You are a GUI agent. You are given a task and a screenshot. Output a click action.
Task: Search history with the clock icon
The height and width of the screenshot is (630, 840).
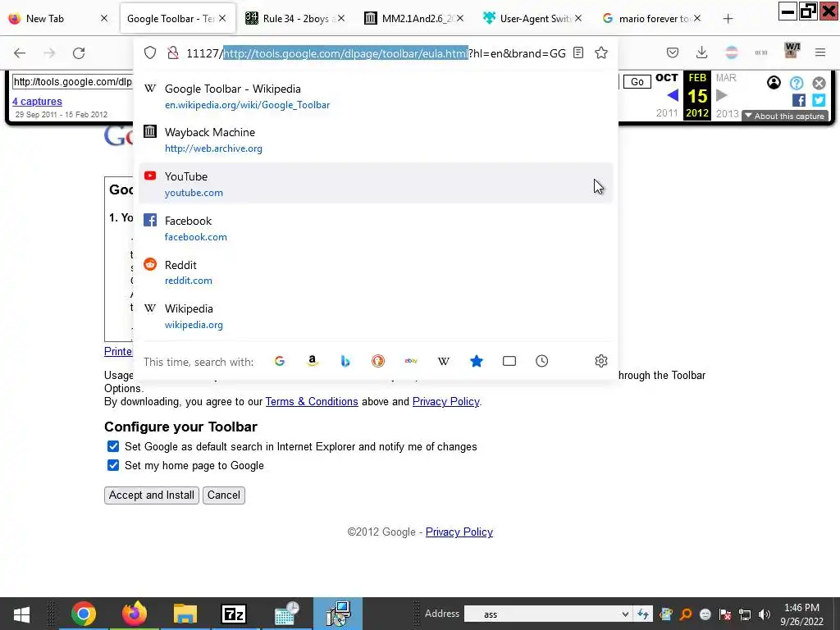[542, 361]
